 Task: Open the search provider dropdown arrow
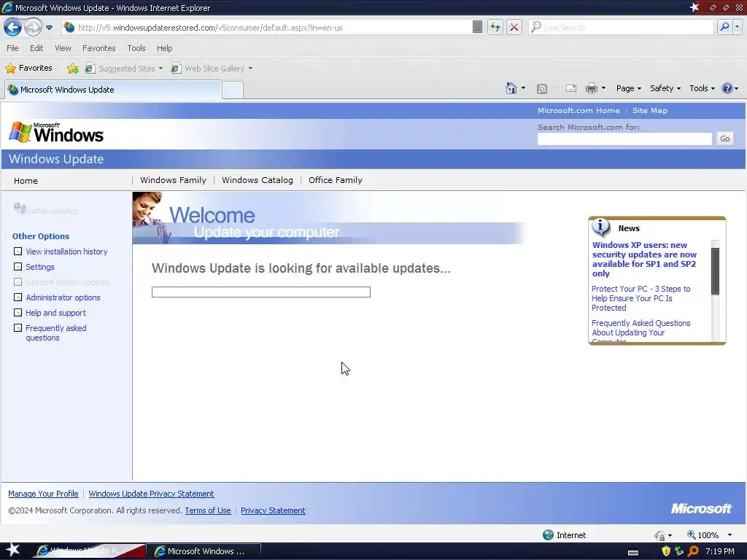[737, 27]
